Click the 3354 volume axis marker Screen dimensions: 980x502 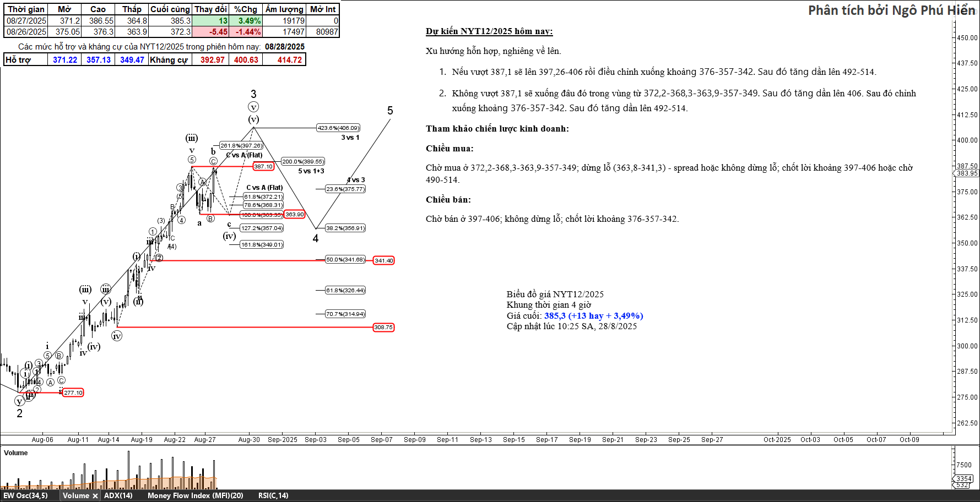(x=964, y=479)
